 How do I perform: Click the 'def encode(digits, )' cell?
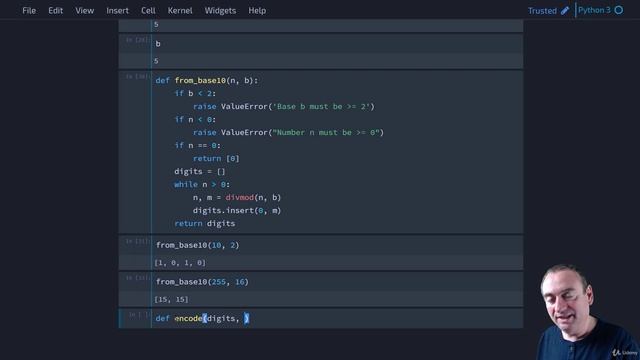point(337,318)
